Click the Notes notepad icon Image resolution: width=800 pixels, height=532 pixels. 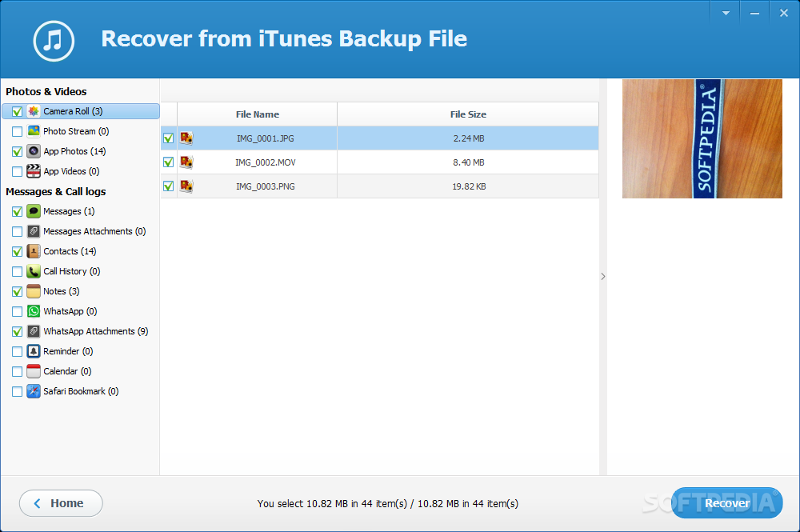[33, 291]
